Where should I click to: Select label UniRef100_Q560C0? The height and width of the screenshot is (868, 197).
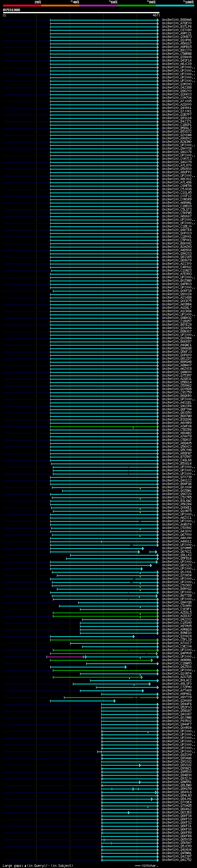[176, 446]
